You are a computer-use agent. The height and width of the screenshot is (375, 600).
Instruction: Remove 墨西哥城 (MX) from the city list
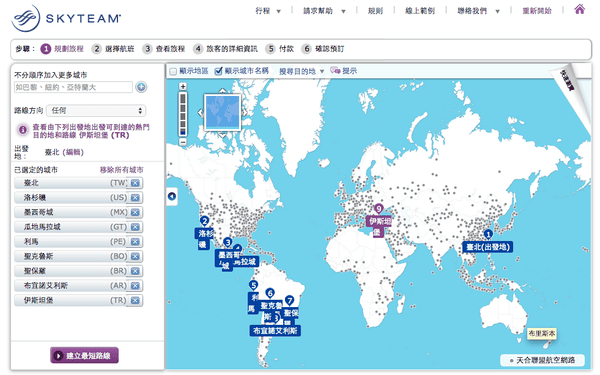click(x=135, y=212)
